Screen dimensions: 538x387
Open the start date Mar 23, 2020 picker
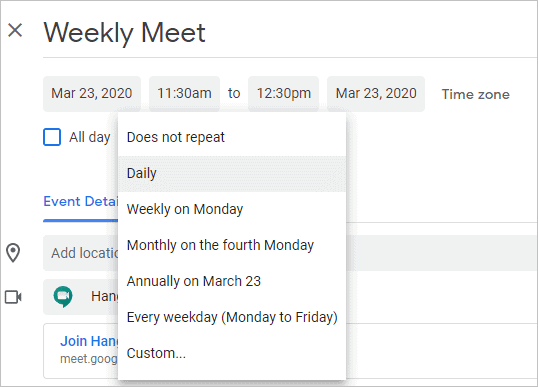coord(92,94)
